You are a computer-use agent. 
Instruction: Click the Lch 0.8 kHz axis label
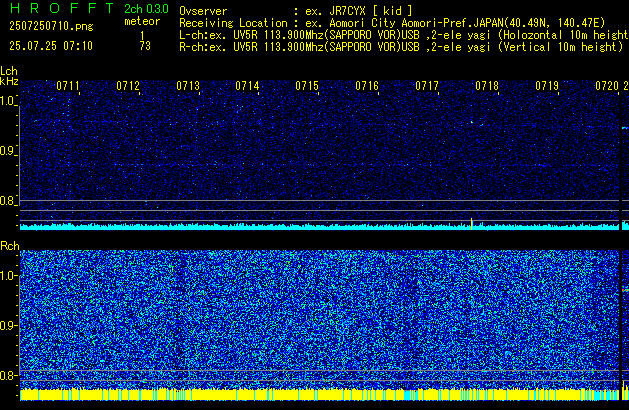pyautogui.click(x=8, y=201)
